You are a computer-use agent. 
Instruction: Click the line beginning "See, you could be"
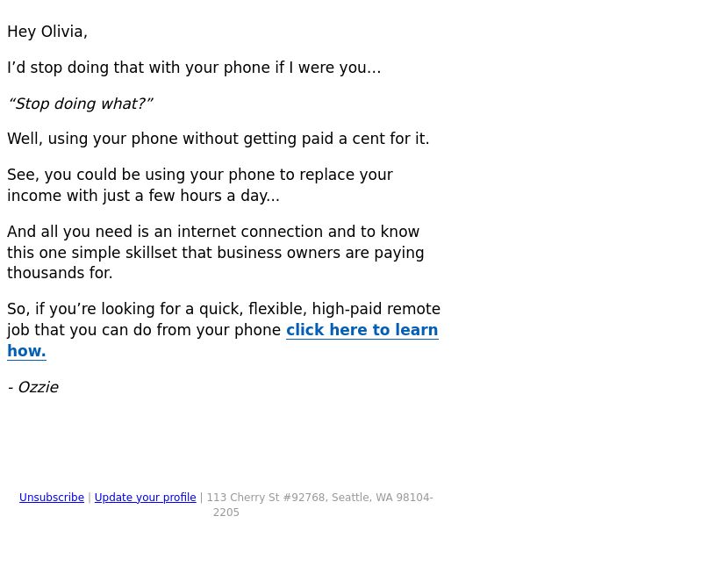pos(200,175)
